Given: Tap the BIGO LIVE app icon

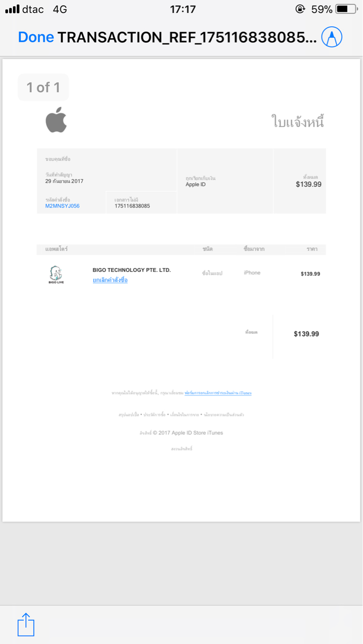Looking at the screenshot, I should tap(56, 274).
